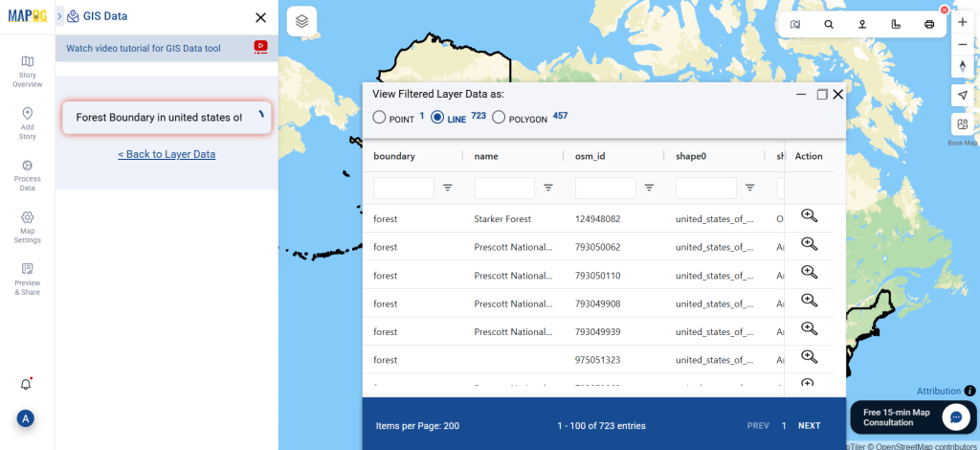The width and height of the screenshot is (980, 450).
Task: Open Process Data in sidebar
Action: pos(27,175)
